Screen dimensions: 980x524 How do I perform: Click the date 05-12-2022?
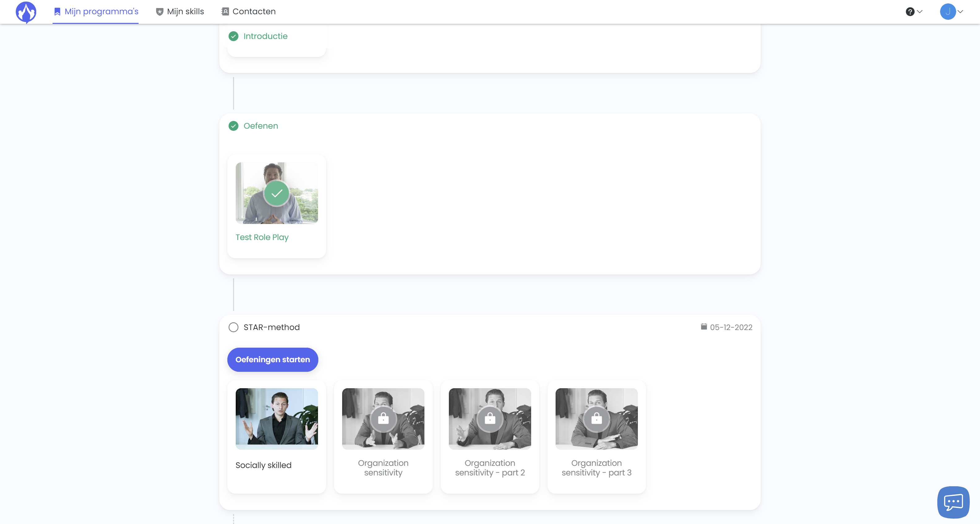click(731, 327)
